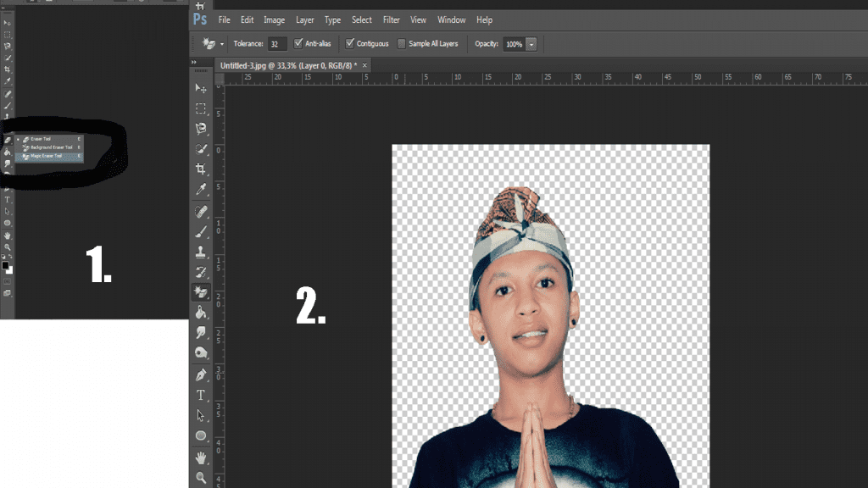Uncheck the Contiguous option
Image resolution: width=868 pixels, height=488 pixels.
click(350, 43)
